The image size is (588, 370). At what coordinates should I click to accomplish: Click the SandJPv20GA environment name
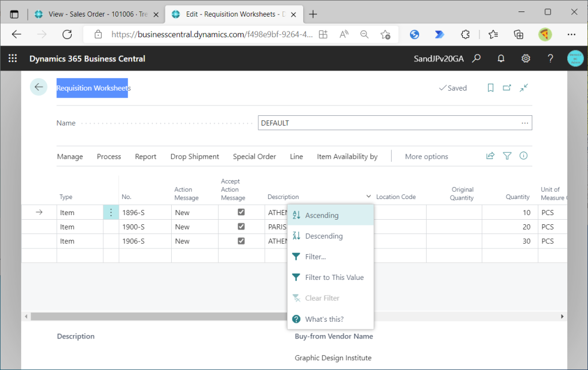pos(438,59)
